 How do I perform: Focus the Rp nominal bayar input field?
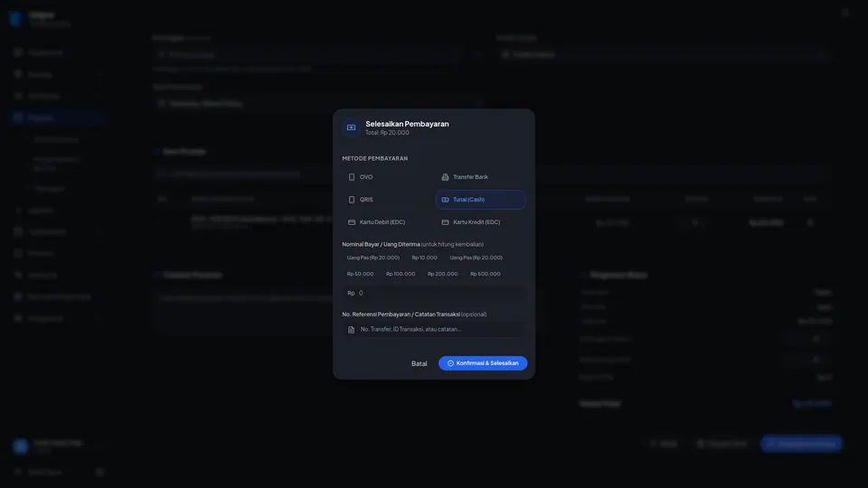coord(433,293)
